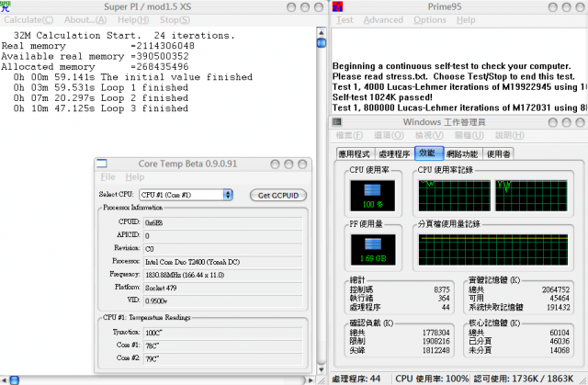Expand the Select CPU dropdown

click(x=228, y=195)
